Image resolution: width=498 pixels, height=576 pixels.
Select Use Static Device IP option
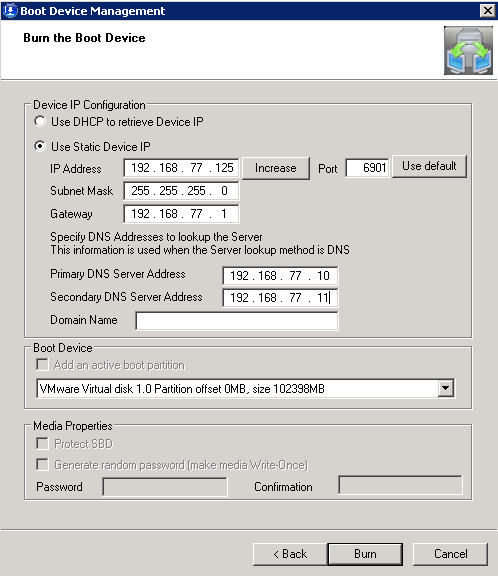coord(40,146)
